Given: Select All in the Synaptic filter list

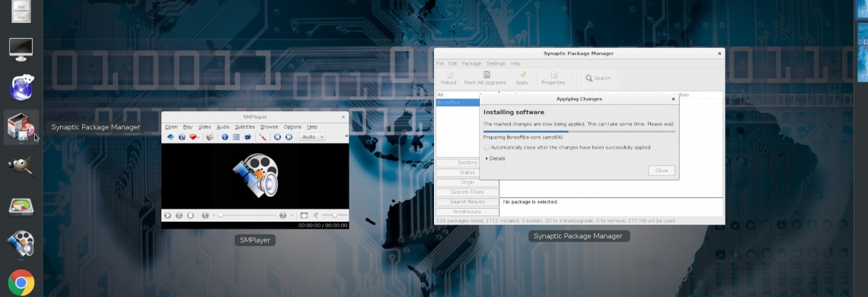Looking at the screenshot, I should coord(457,94).
